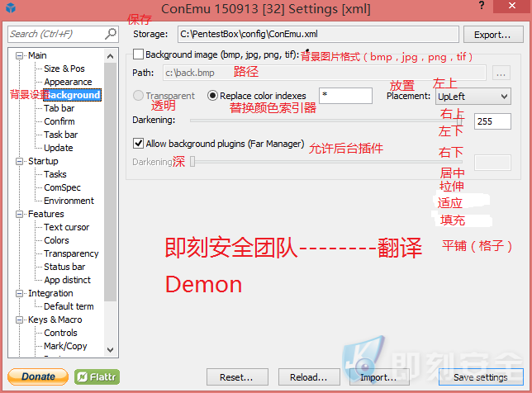Collapse the Startup tree node
This screenshot has height=393, width=532.
[19, 161]
